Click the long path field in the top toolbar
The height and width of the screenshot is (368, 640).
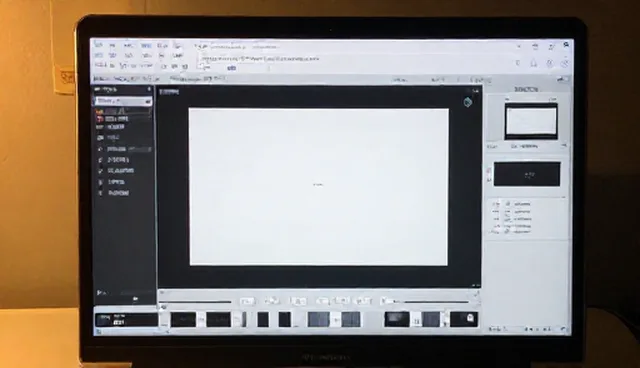261,59
